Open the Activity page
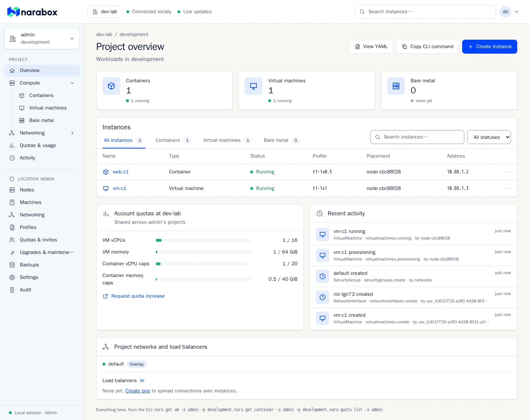 click(x=42, y=158)
